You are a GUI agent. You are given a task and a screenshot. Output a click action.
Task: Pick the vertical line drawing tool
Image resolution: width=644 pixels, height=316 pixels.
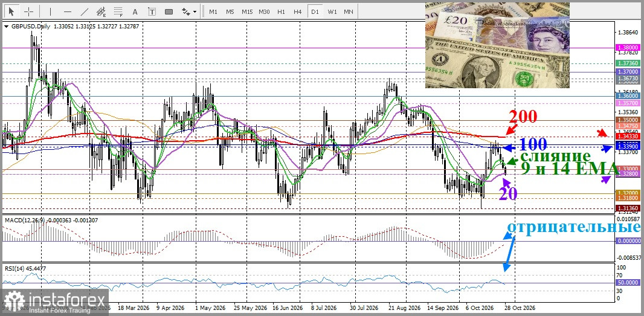(50, 11)
